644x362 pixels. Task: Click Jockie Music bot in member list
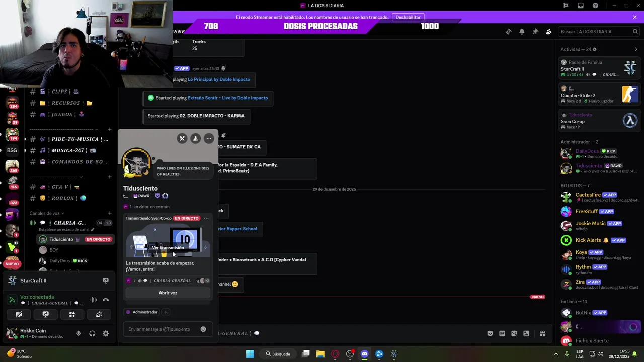tap(599, 226)
